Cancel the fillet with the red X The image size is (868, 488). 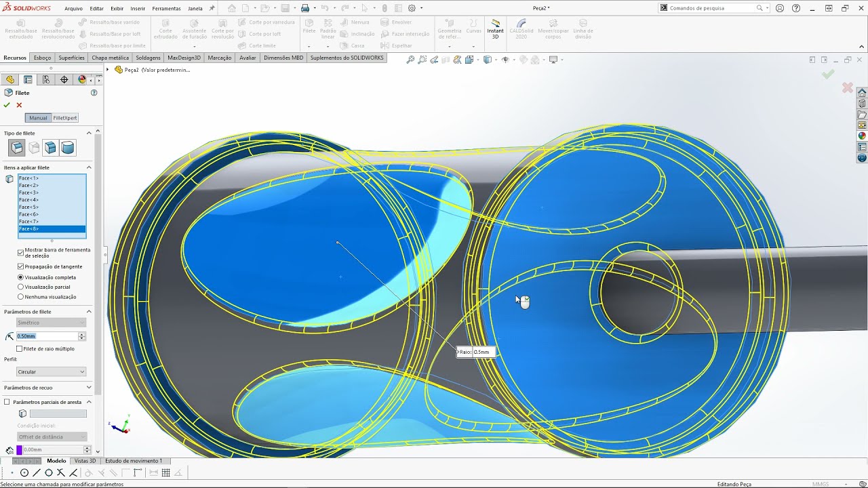click(x=19, y=105)
